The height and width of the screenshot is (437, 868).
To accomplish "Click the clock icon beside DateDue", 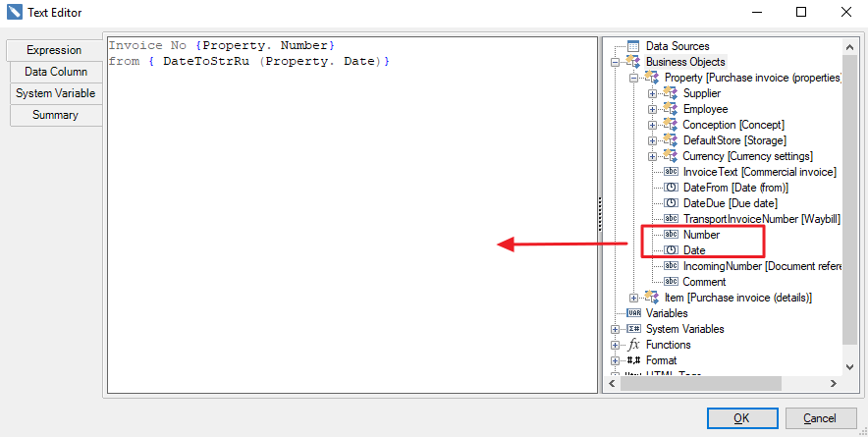I will click(x=671, y=203).
